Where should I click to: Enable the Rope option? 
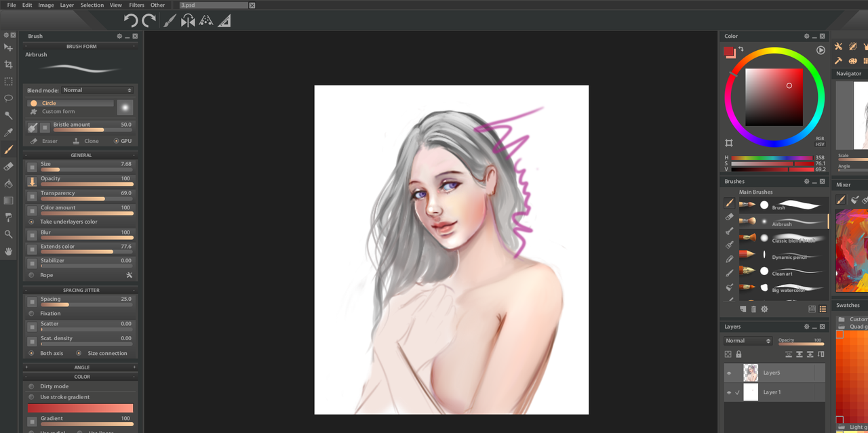tap(31, 275)
